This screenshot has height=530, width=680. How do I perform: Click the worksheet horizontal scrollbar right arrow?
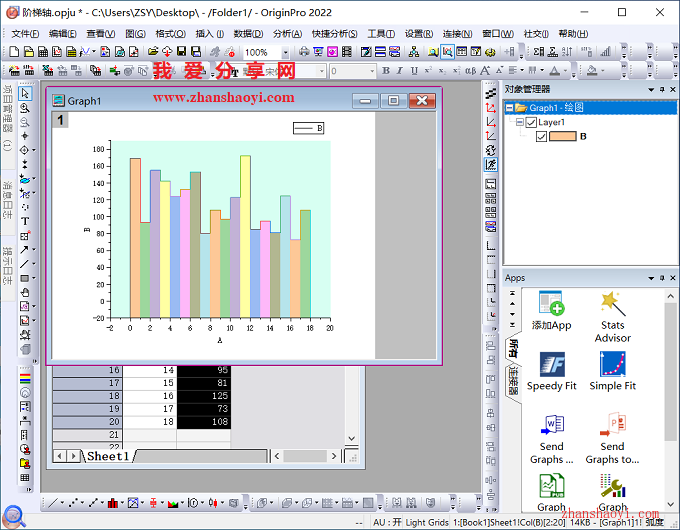pyautogui.click(x=333, y=456)
